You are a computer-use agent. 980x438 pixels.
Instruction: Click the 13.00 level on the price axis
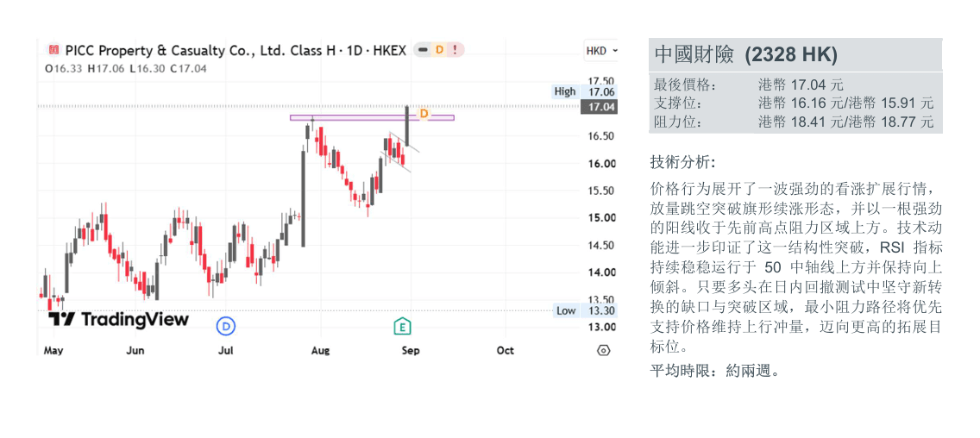600,327
